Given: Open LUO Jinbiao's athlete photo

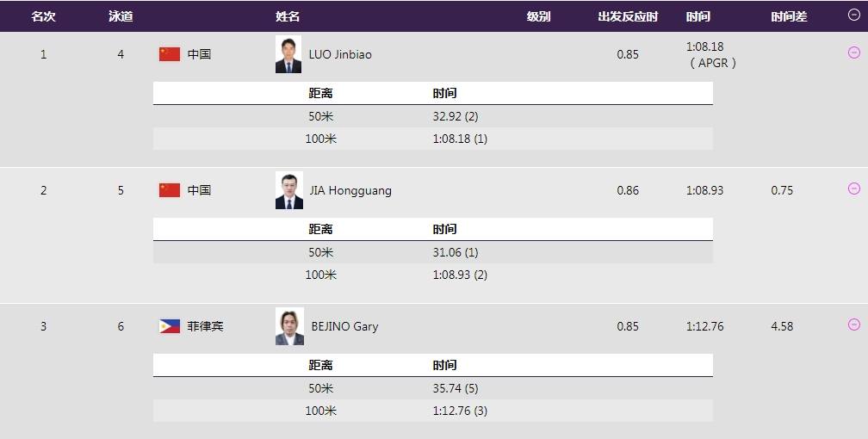Looking at the screenshot, I should point(288,54).
